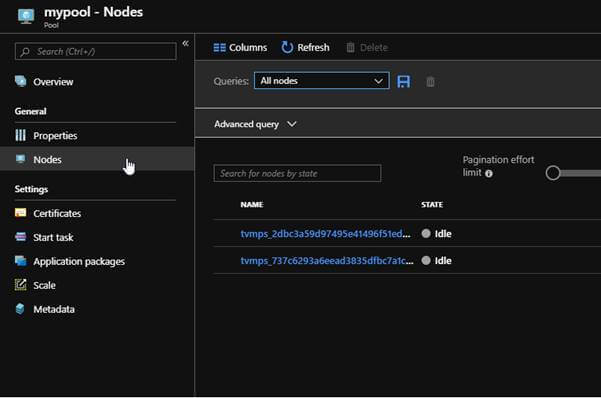Sort by the STATE column header

pos(432,205)
